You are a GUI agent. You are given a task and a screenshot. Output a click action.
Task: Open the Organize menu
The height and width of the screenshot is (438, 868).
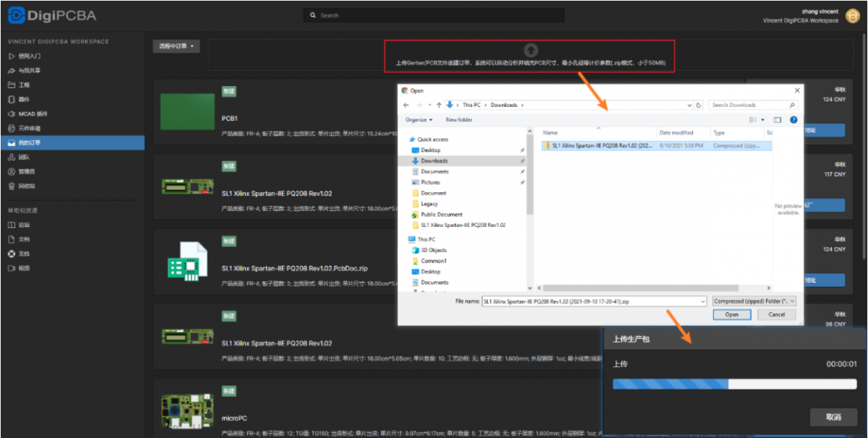(419, 119)
